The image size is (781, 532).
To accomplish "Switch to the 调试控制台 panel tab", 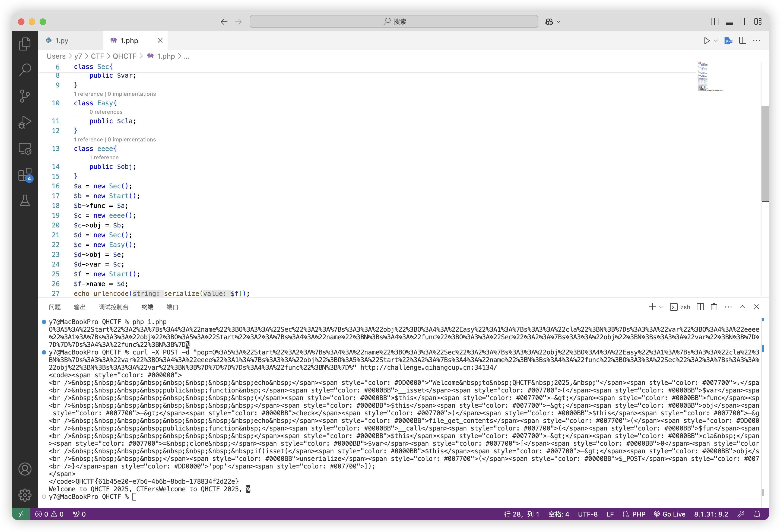I will tap(114, 307).
